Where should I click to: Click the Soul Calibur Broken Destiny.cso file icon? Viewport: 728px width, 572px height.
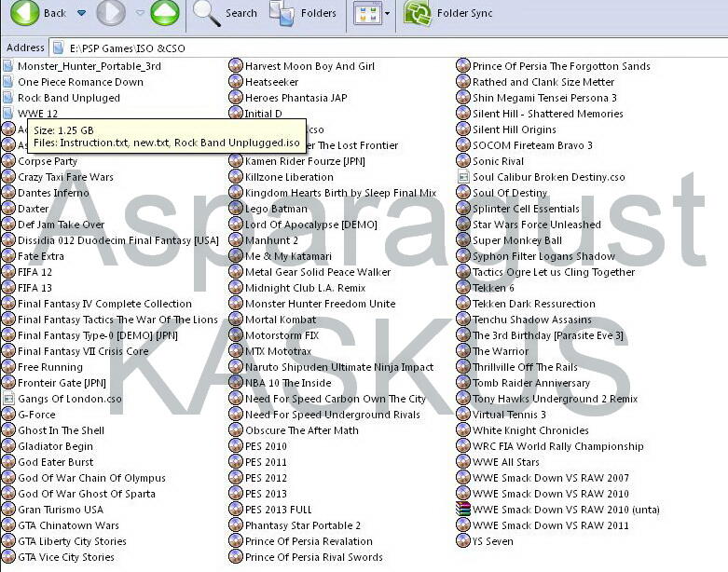click(463, 177)
